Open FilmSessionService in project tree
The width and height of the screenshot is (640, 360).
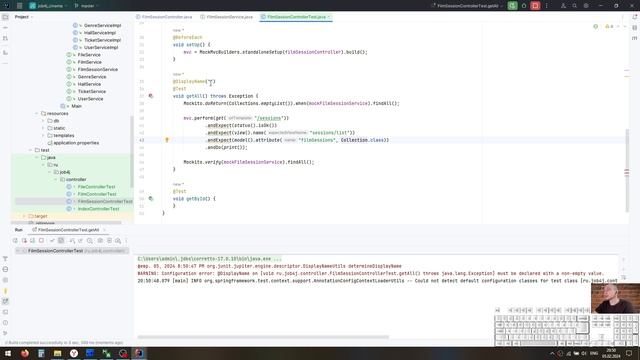coord(98,69)
